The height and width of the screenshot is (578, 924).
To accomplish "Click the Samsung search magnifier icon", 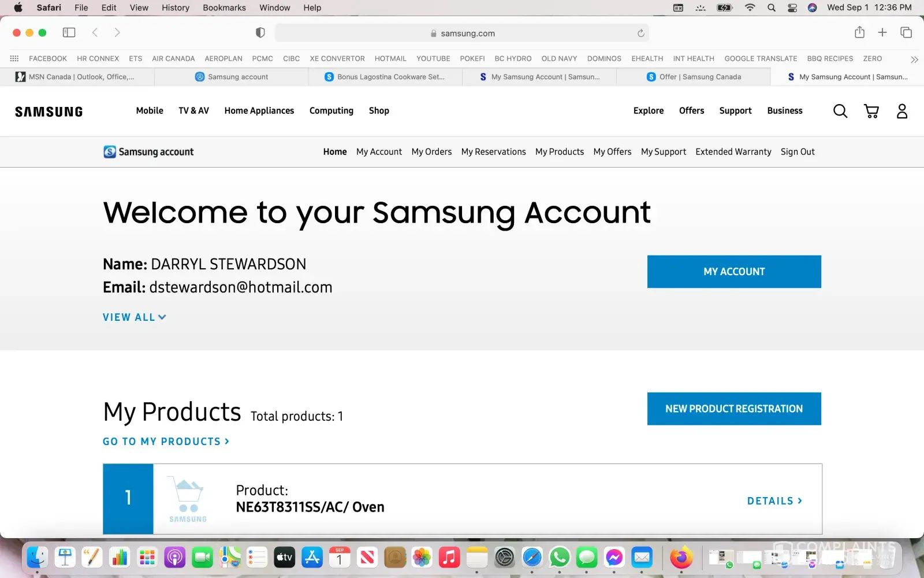I will pyautogui.click(x=840, y=111).
